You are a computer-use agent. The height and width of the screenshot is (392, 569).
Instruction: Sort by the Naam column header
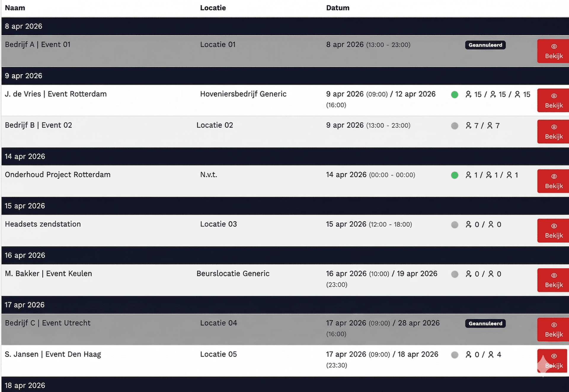15,8
